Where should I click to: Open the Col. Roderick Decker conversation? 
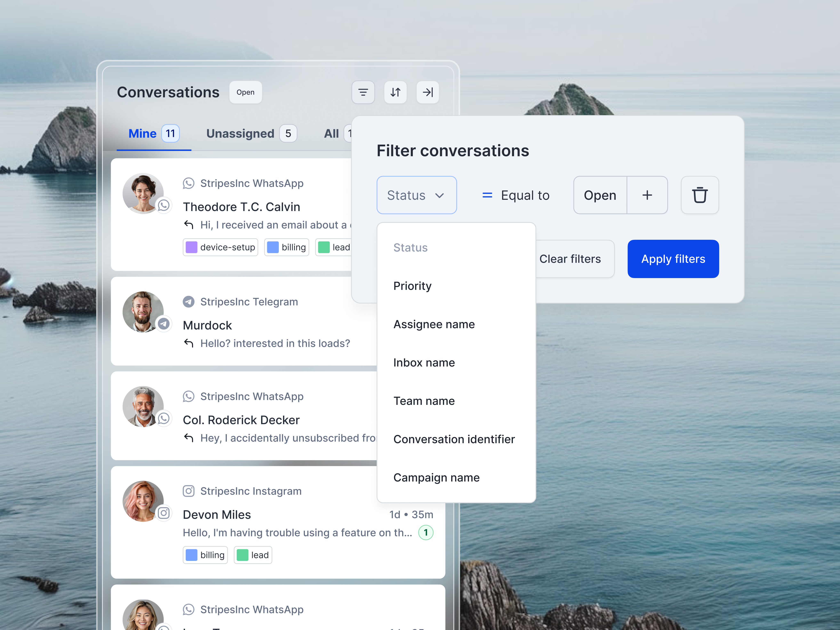pos(244,416)
